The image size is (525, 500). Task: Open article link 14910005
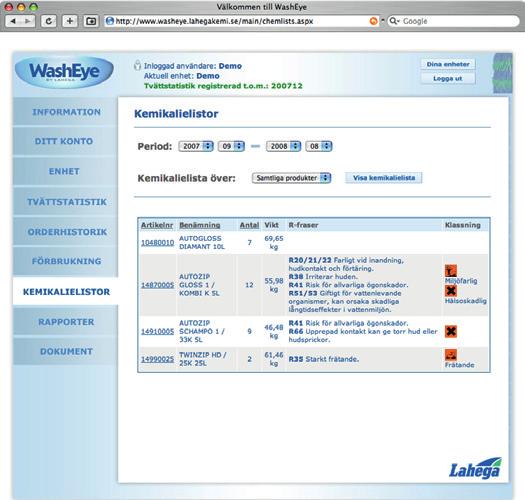(x=157, y=332)
